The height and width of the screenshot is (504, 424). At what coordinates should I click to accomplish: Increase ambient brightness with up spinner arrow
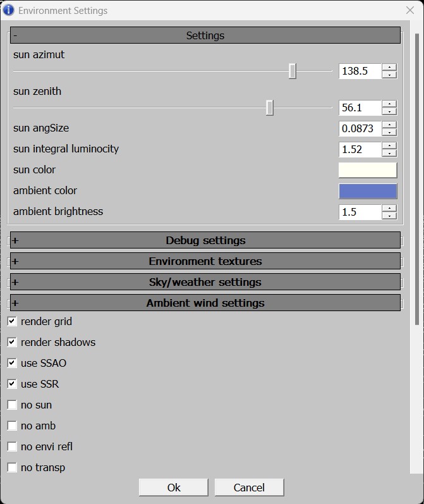tap(389, 208)
